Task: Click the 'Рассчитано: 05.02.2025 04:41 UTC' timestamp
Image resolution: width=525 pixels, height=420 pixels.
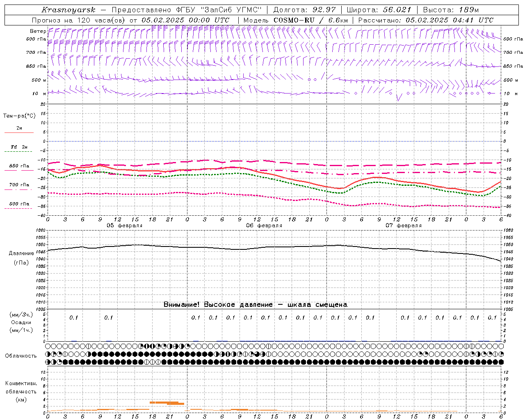Action: click(x=426, y=20)
